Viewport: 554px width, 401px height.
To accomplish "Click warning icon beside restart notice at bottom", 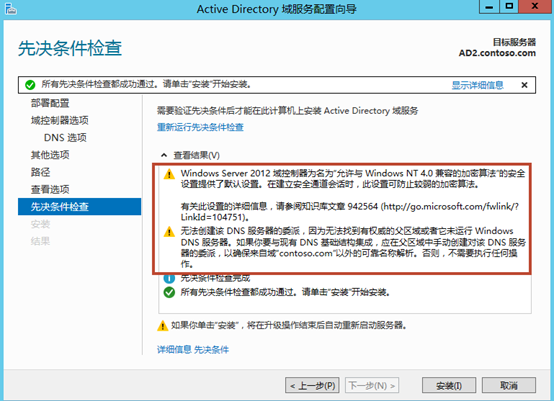I will [163, 325].
